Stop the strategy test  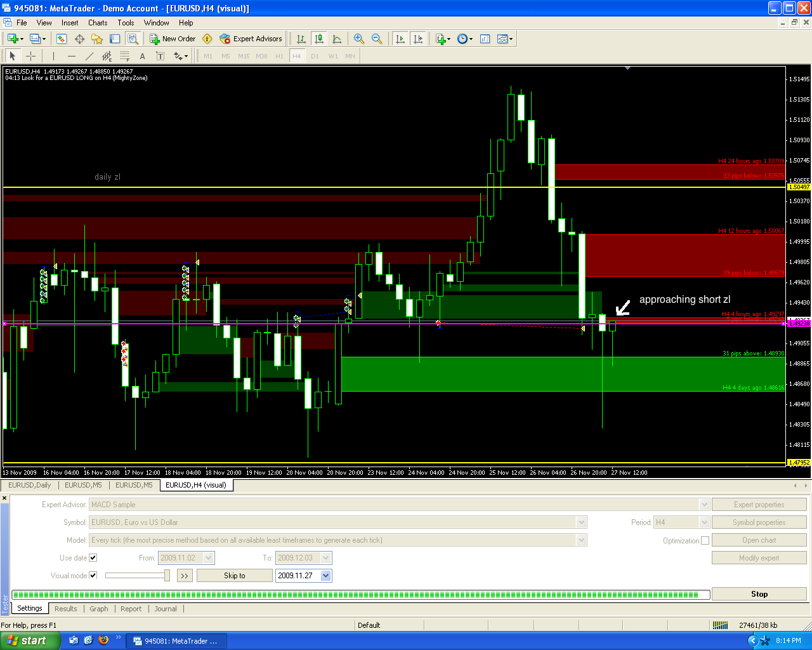coord(759,594)
